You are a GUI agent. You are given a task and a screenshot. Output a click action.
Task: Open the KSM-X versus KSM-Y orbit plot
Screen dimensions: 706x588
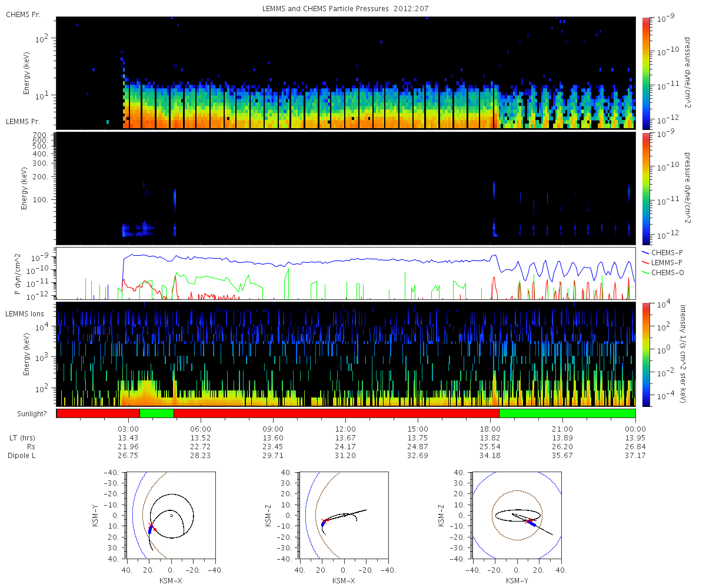[171, 514]
